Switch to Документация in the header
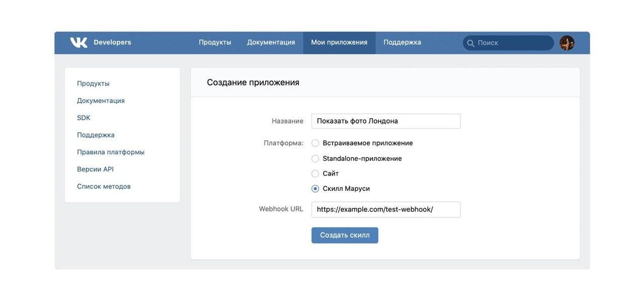 (271, 43)
